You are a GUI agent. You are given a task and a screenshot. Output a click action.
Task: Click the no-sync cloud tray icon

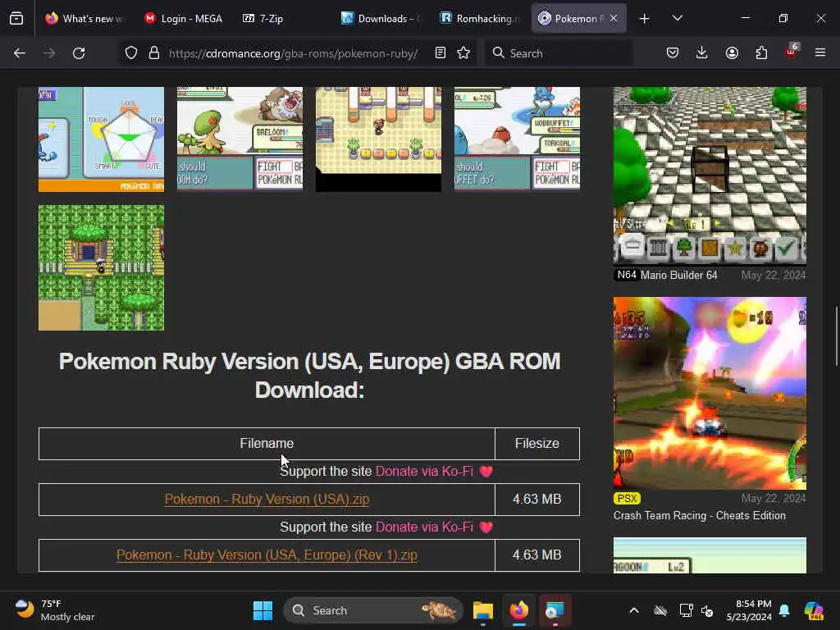coord(660,610)
